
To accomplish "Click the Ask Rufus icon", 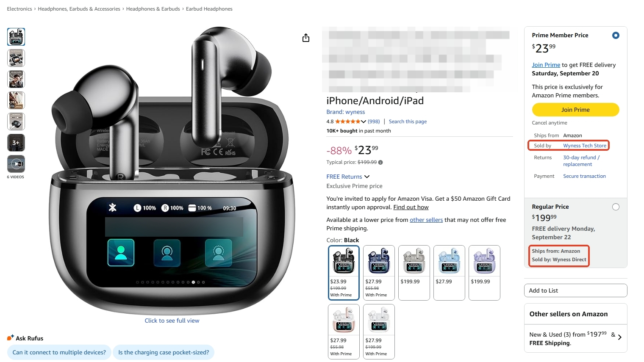I will click(x=11, y=338).
